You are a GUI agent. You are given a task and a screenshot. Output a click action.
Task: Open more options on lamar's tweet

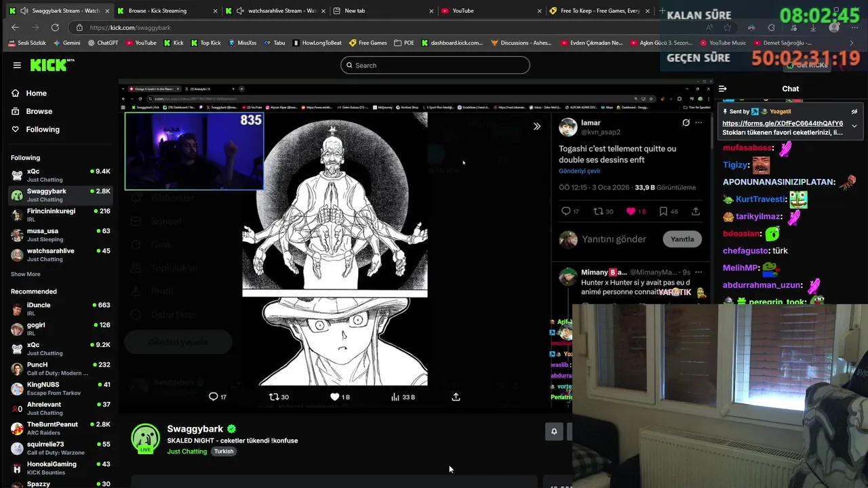698,123
